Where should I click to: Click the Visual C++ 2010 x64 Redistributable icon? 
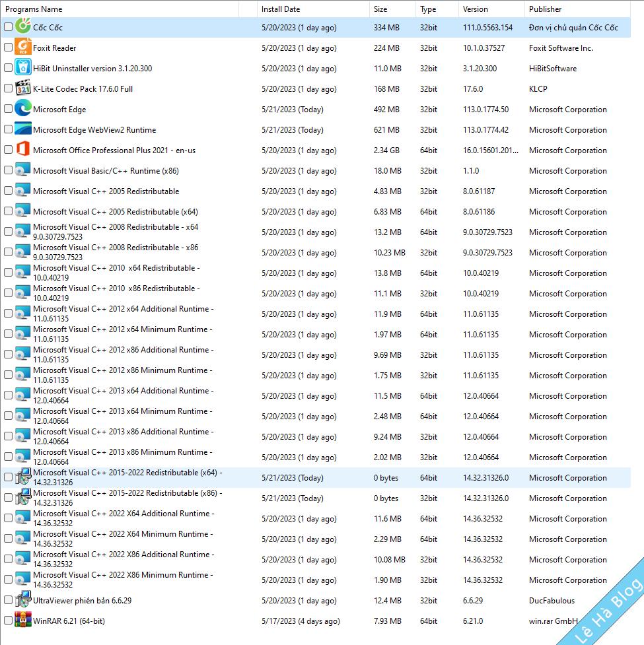[x=23, y=272]
